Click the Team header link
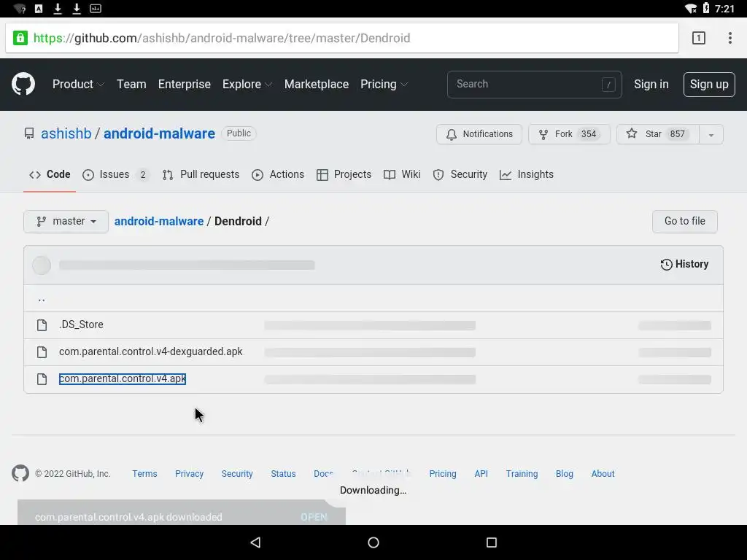Image resolution: width=747 pixels, height=560 pixels. click(131, 85)
